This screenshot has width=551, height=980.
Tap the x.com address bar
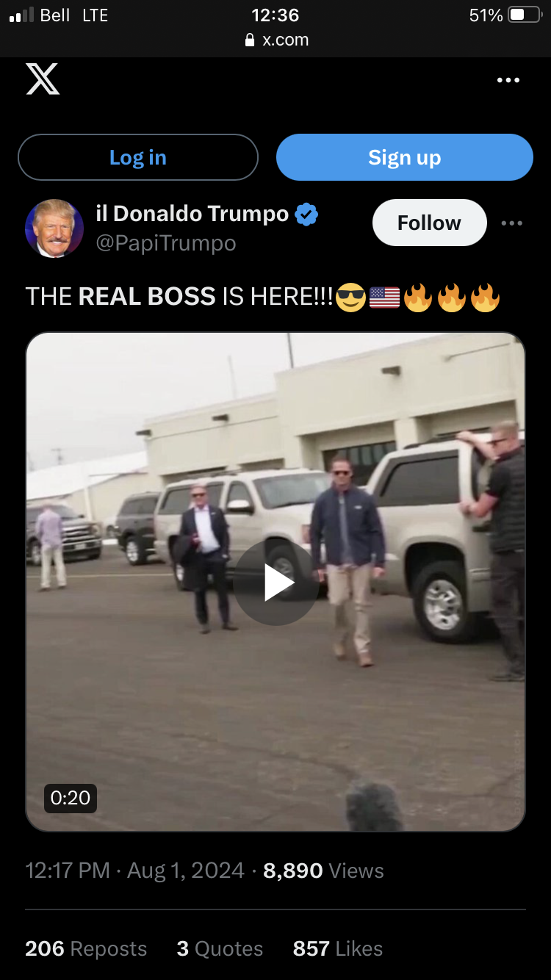276,40
